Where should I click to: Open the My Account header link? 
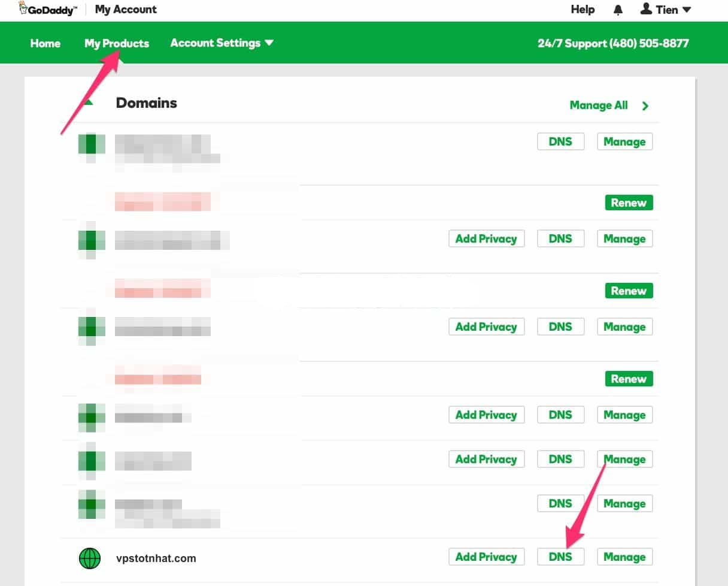126,10
